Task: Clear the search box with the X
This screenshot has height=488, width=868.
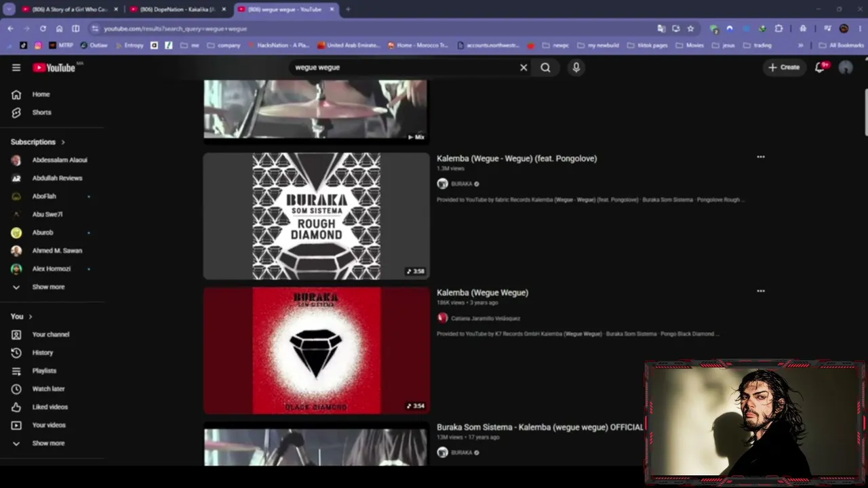Action: 524,68
